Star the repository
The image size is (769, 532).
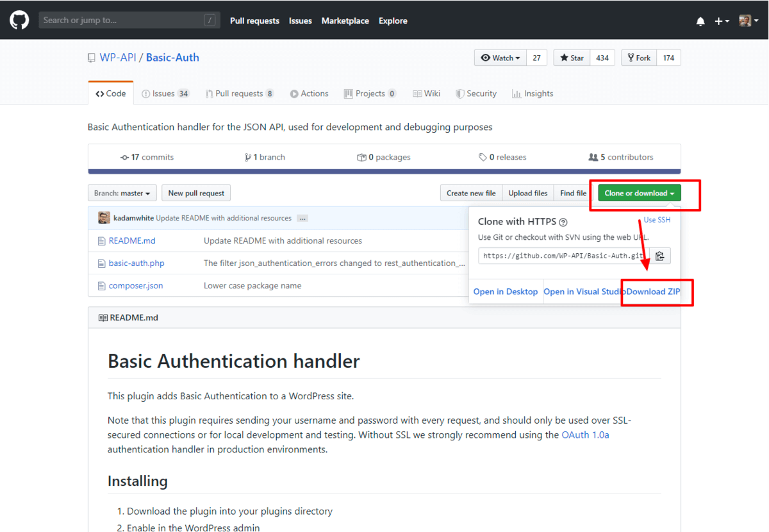pyautogui.click(x=572, y=58)
